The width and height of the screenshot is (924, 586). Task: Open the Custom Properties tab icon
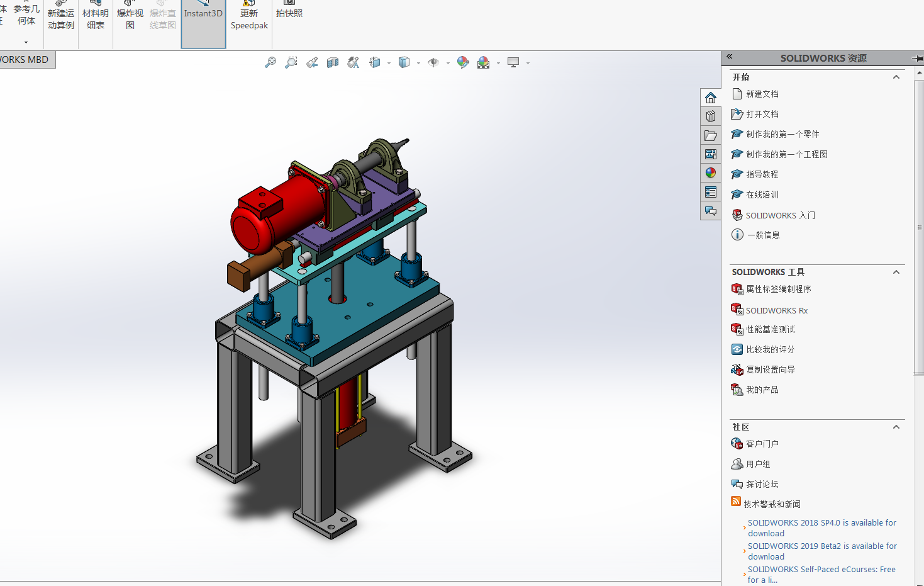[x=711, y=192]
